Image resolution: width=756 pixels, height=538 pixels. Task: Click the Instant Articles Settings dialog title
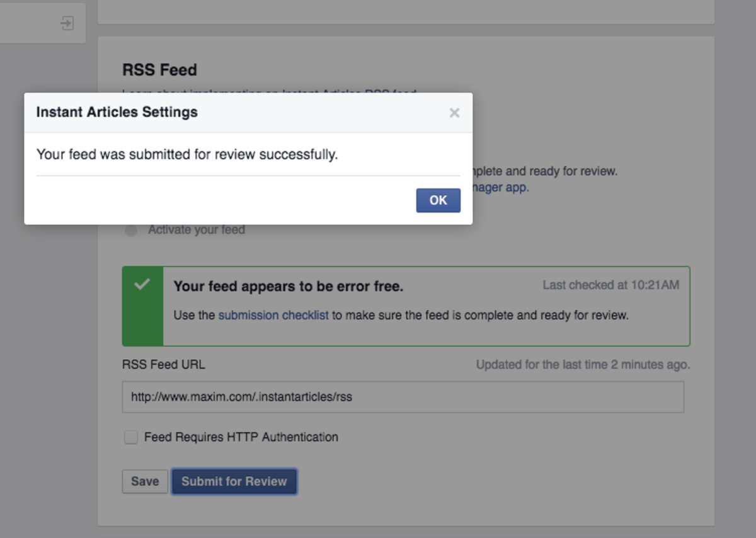117,112
